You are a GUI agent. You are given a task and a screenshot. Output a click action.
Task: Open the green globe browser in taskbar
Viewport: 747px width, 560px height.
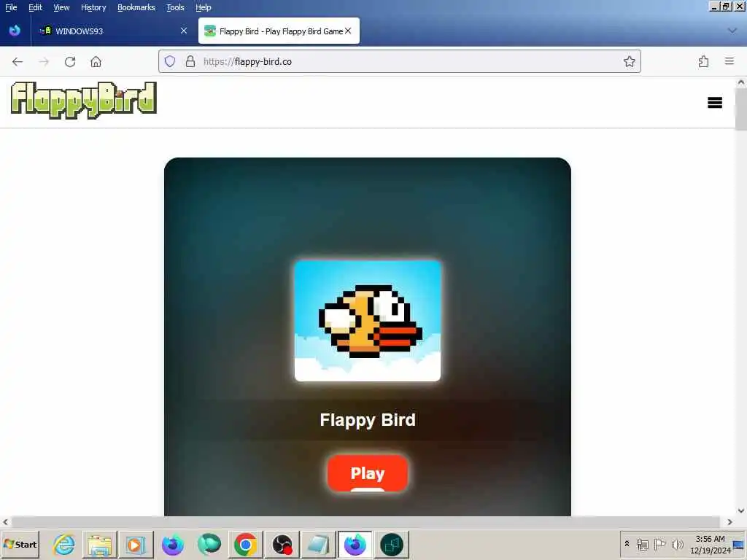209,544
